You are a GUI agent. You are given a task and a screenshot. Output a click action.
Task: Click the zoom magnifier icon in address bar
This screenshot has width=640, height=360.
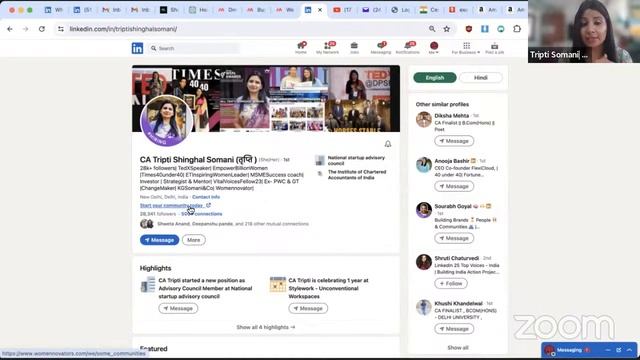[432, 29]
